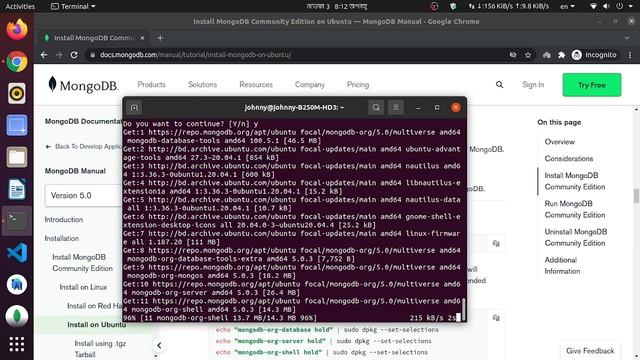This screenshot has width=640, height=360.
Task: Show the applications grid
Action: pos(17,344)
